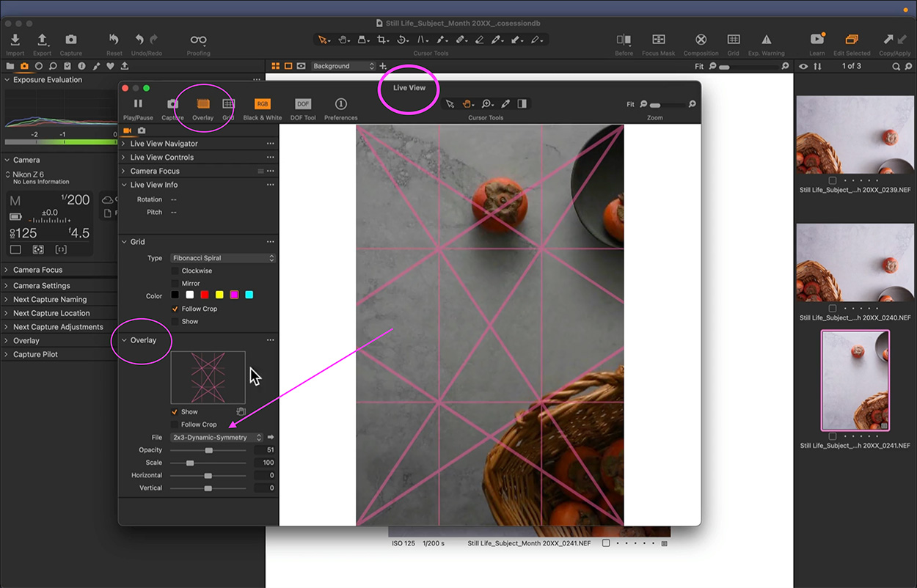Image resolution: width=917 pixels, height=588 pixels.
Task: Click the Undo arrow in main toolbar
Action: pos(139,40)
